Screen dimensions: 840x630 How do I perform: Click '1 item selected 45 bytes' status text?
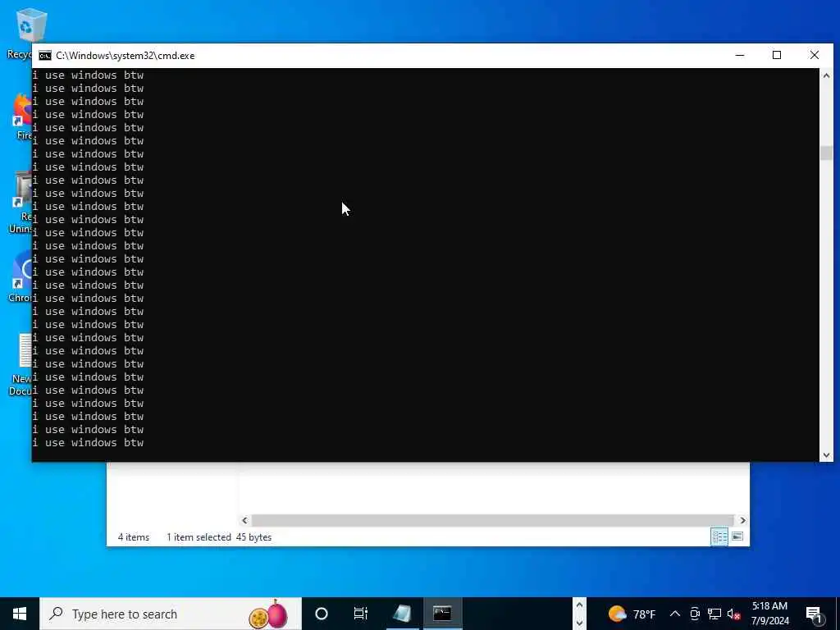(219, 536)
